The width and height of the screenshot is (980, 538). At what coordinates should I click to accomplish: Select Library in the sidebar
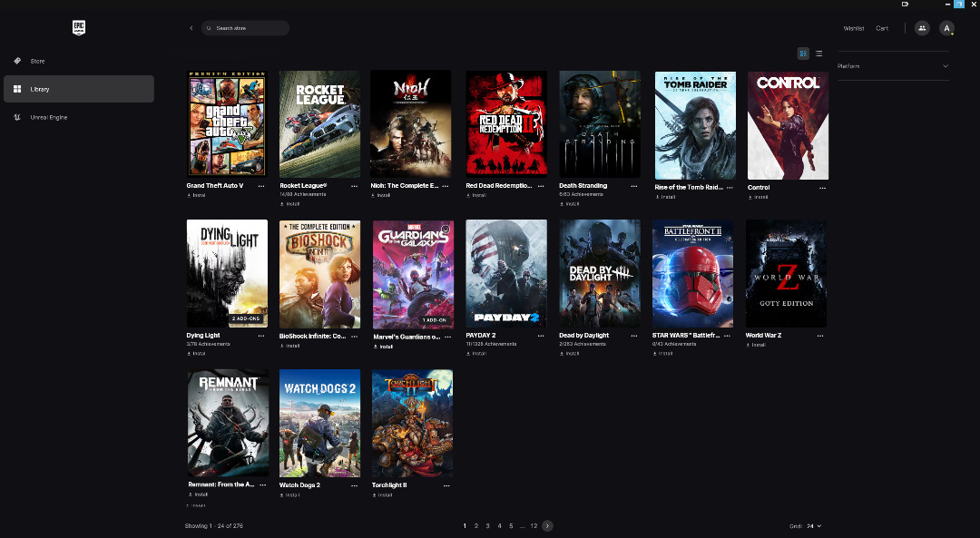79,89
